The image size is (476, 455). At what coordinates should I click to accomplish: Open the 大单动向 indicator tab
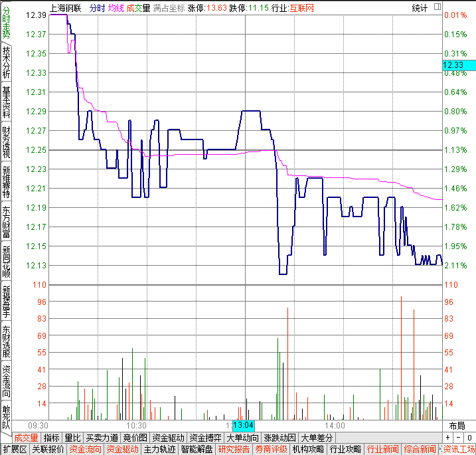click(242, 438)
